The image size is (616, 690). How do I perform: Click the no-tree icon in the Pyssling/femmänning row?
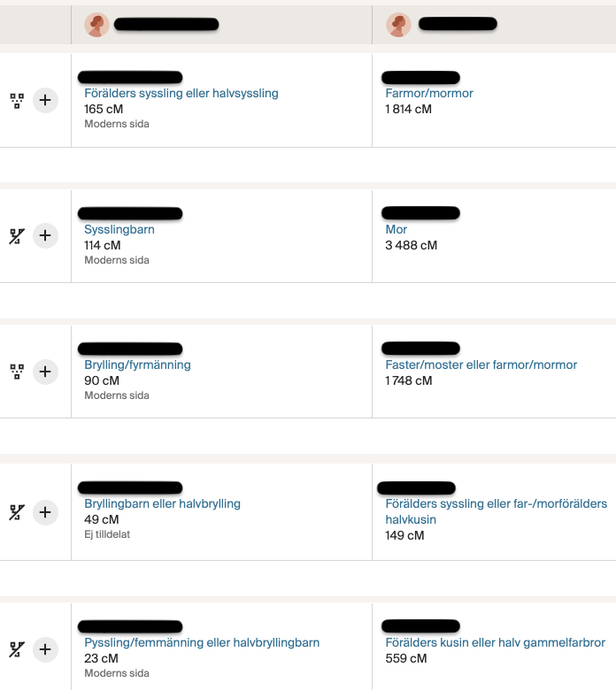tap(17, 649)
